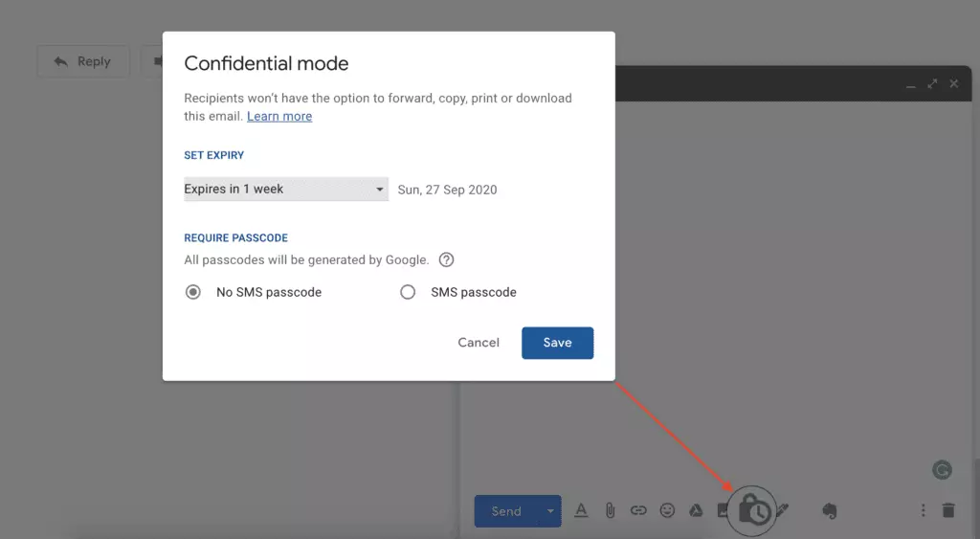The image size is (980, 539).
Task: Choose the SMS passcode radio option
Action: (408, 292)
